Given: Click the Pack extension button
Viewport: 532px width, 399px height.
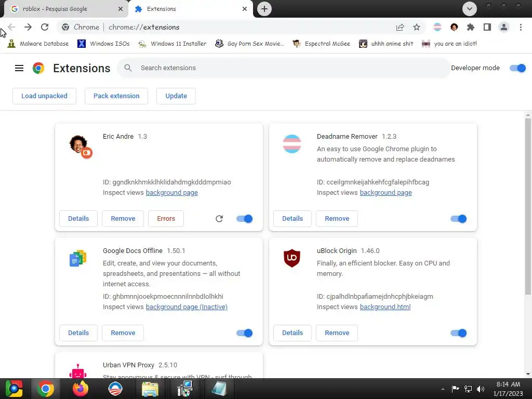Looking at the screenshot, I should click(116, 96).
